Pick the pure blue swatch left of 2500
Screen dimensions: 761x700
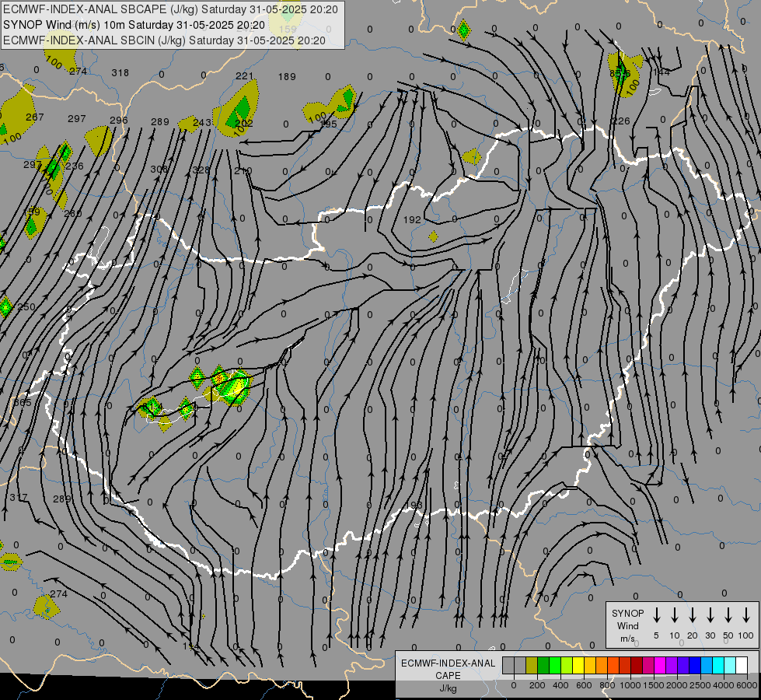[694, 666]
